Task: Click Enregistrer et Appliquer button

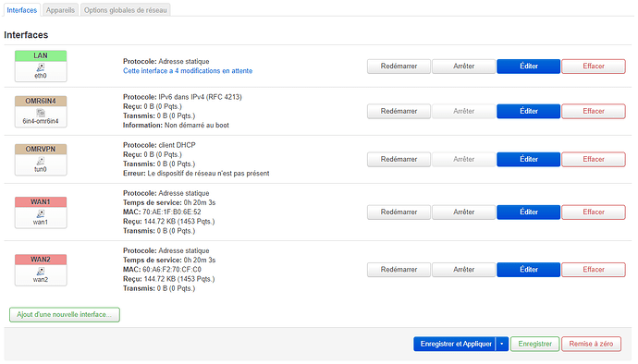Action: click(455, 344)
